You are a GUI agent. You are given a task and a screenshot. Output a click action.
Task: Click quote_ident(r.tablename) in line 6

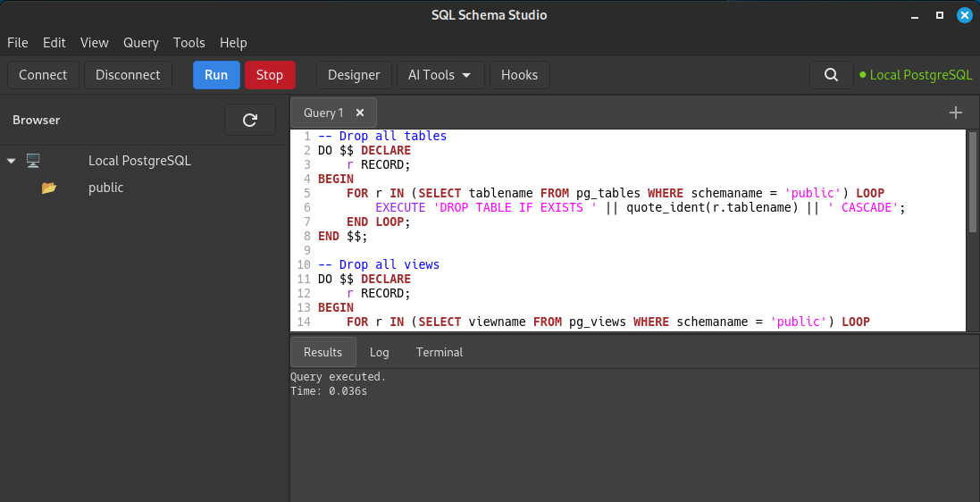pos(713,207)
